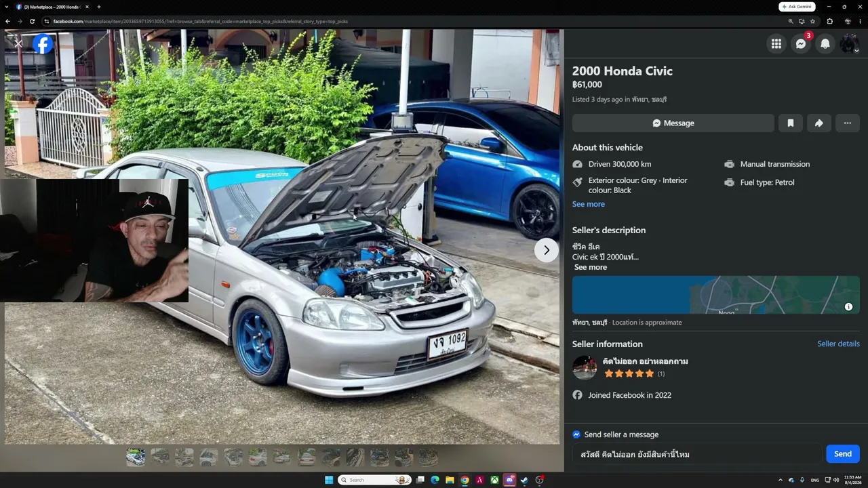
Task: Open the Facebook menu grid icon
Action: pos(776,43)
